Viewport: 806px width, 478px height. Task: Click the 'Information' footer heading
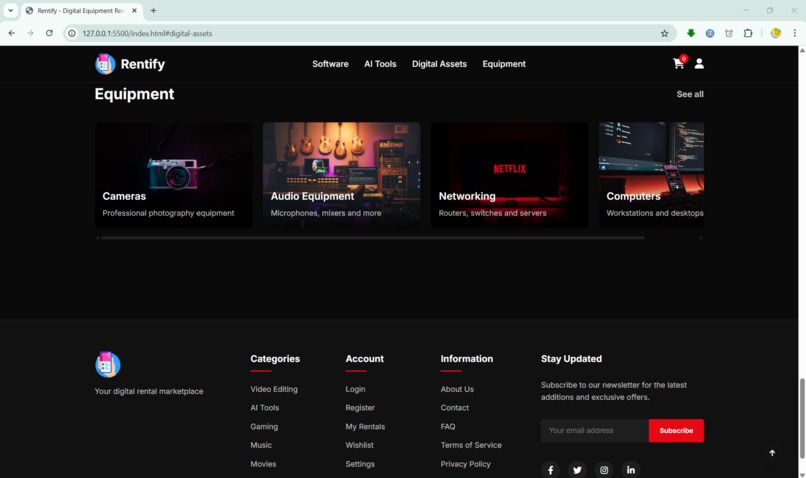coord(466,359)
